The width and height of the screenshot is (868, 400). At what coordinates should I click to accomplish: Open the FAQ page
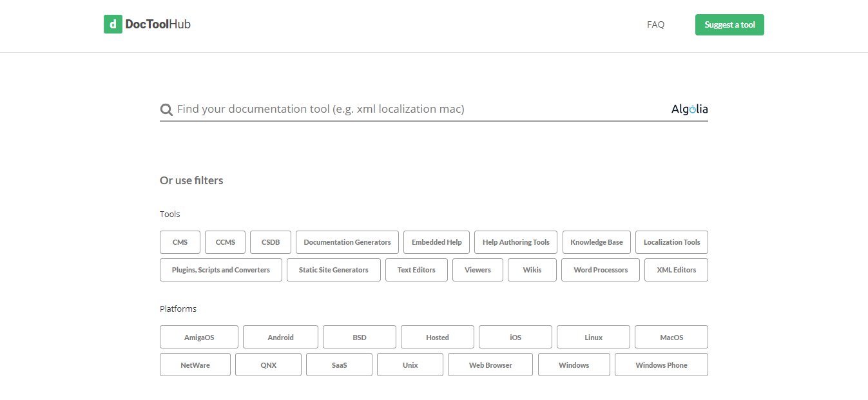(655, 24)
